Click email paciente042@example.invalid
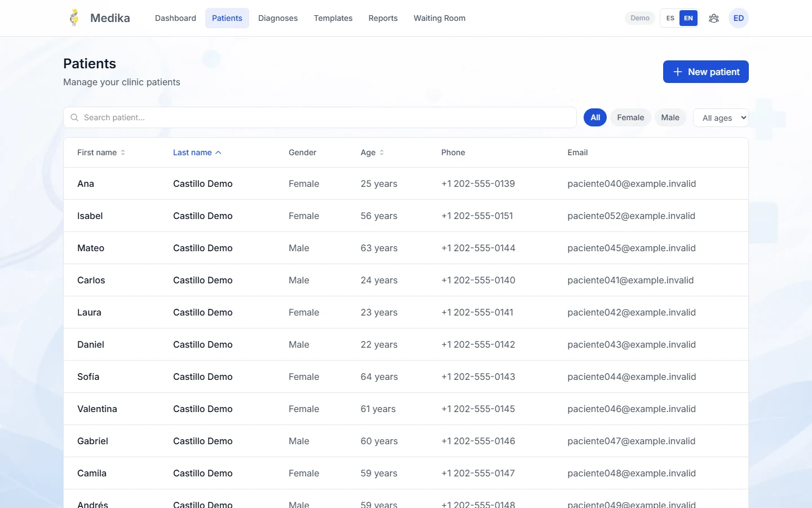 [632, 312]
